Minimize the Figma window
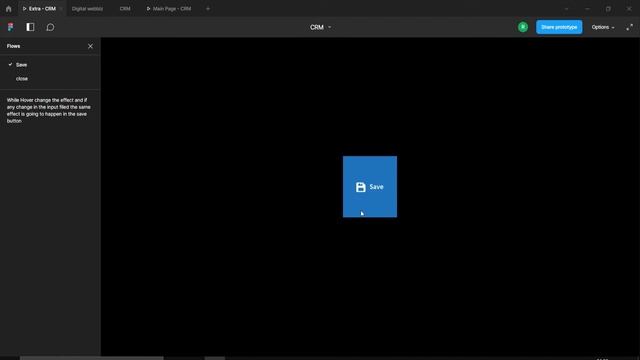 pos(587,9)
